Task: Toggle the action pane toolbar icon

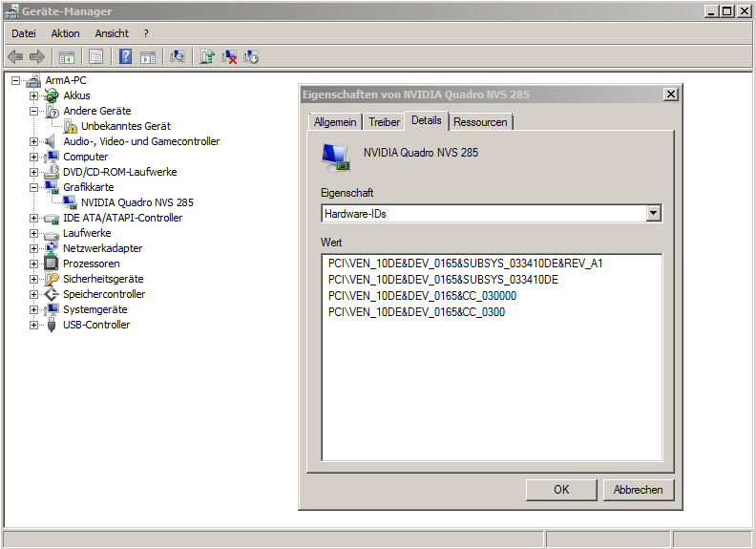Action: coord(148,57)
